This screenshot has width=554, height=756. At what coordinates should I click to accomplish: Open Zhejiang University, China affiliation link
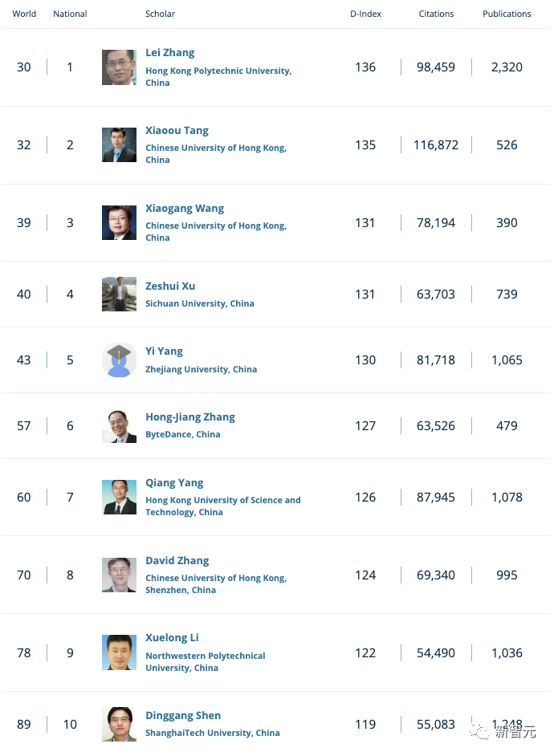pos(202,370)
